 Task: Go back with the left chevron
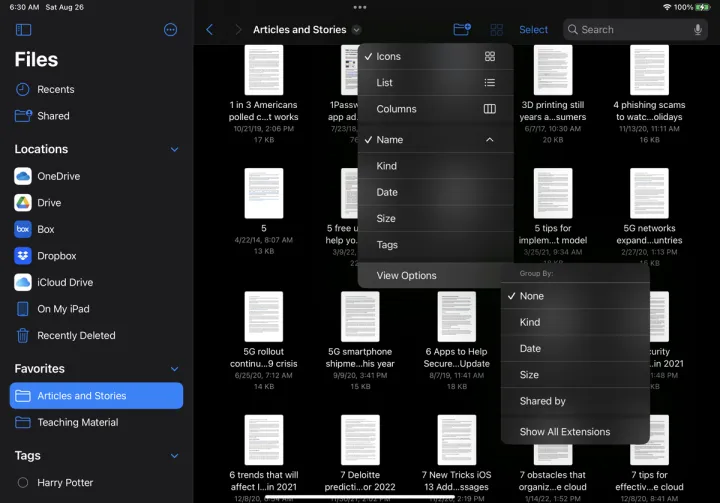tap(209, 30)
